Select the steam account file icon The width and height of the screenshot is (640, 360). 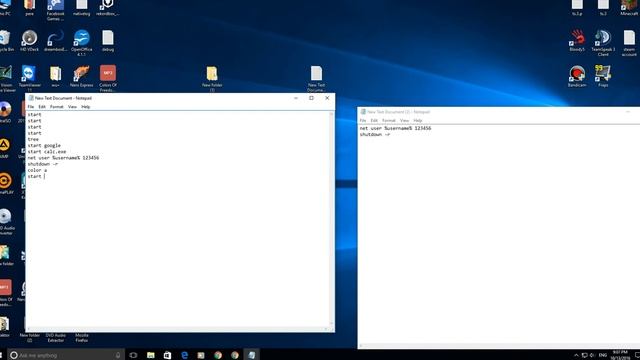[x=629, y=42]
